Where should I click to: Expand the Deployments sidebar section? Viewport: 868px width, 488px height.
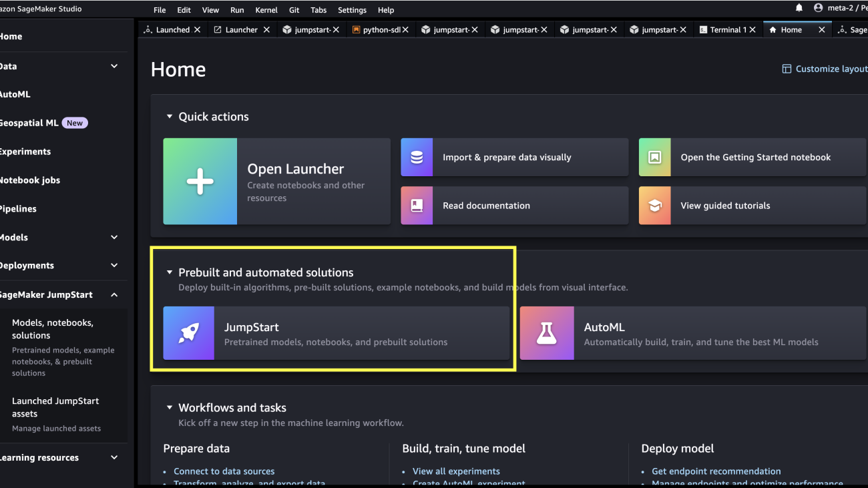(114, 266)
